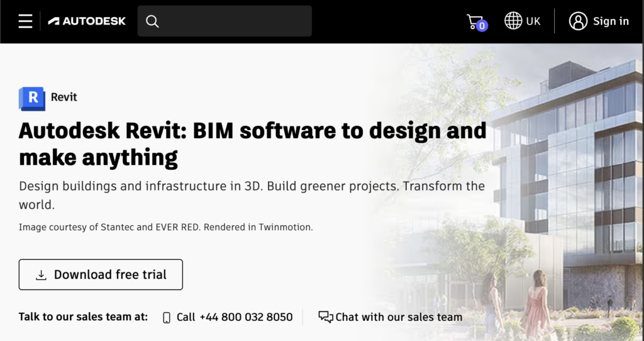This screenshot has height=341, width=644.
Task: Open Chat with our sales team
Action: point(399,317)
